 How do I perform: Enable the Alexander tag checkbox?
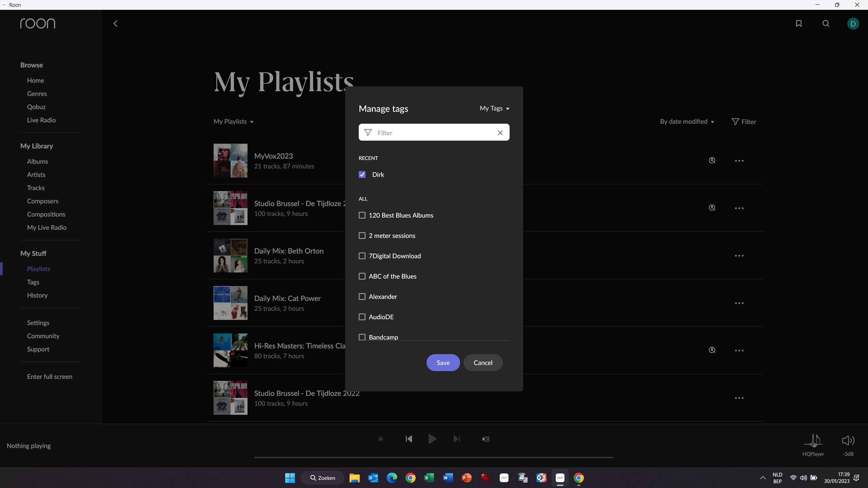point(362,297)
